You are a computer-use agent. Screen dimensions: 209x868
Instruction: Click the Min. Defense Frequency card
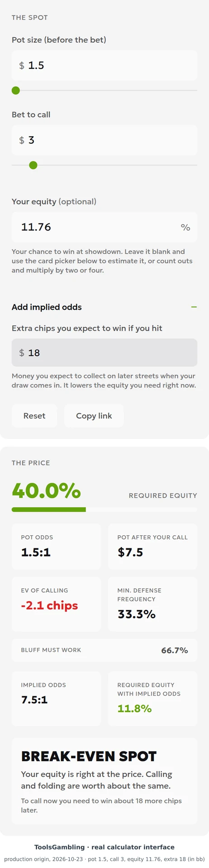pos(152,604)
